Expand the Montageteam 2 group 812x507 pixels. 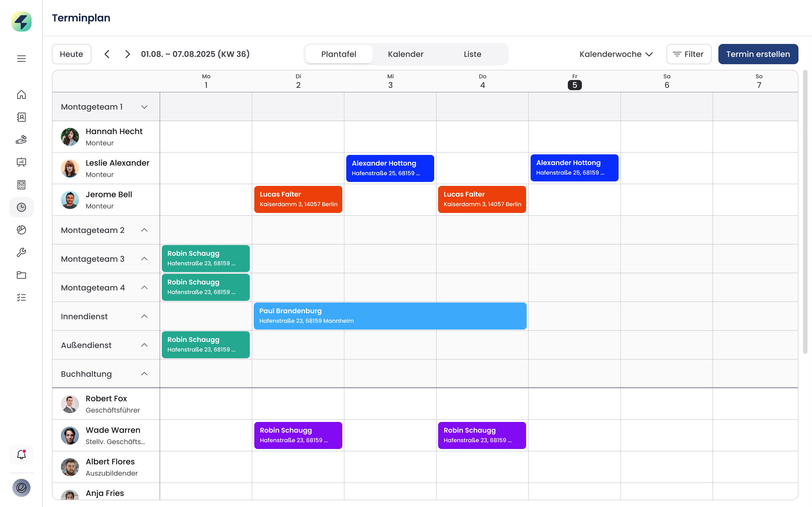click(144, 230)
